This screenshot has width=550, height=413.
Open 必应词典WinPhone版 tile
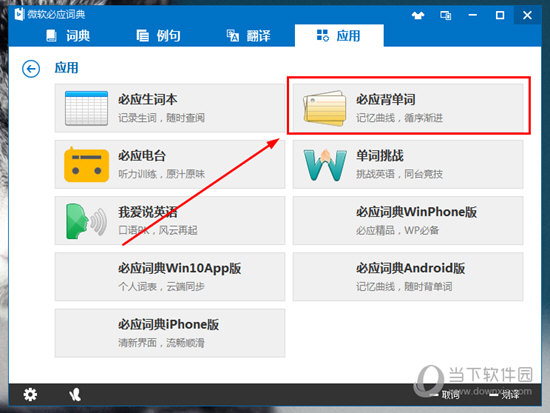tap(408, 221)
